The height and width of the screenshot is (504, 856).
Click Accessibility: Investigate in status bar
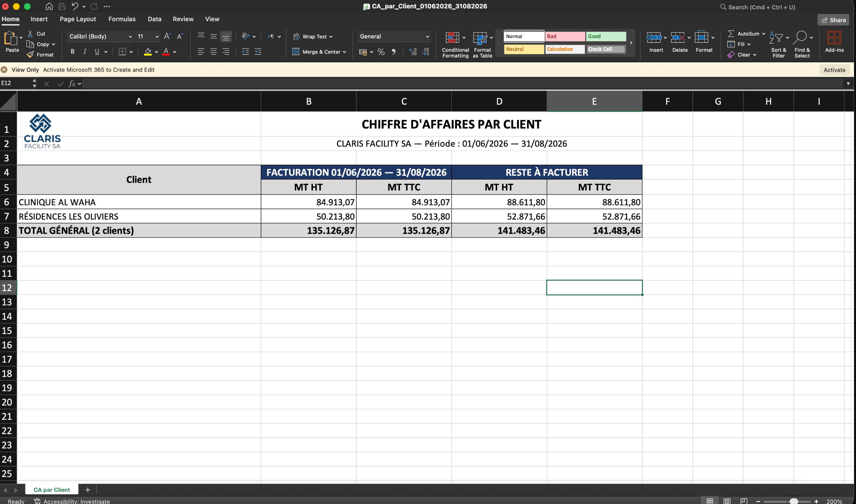(72, 501)
